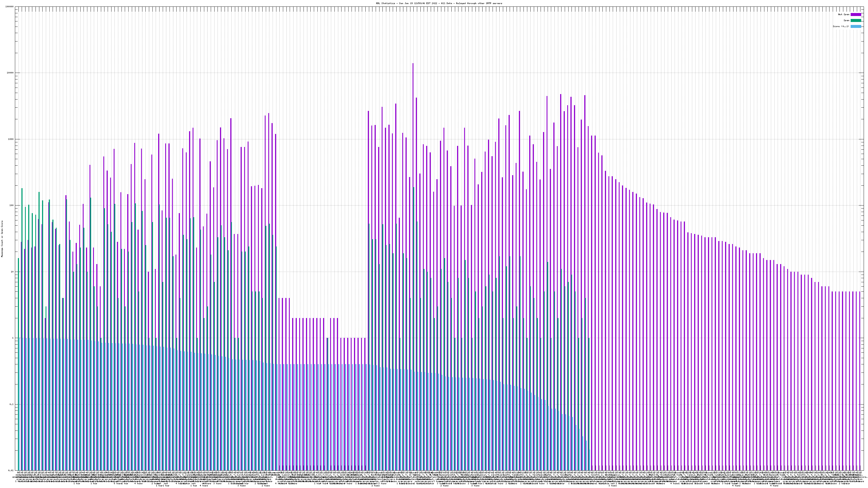Click the vertical 'Message Count or Spam Score' axis label
The image size is (868, 488).
[2, 239]
